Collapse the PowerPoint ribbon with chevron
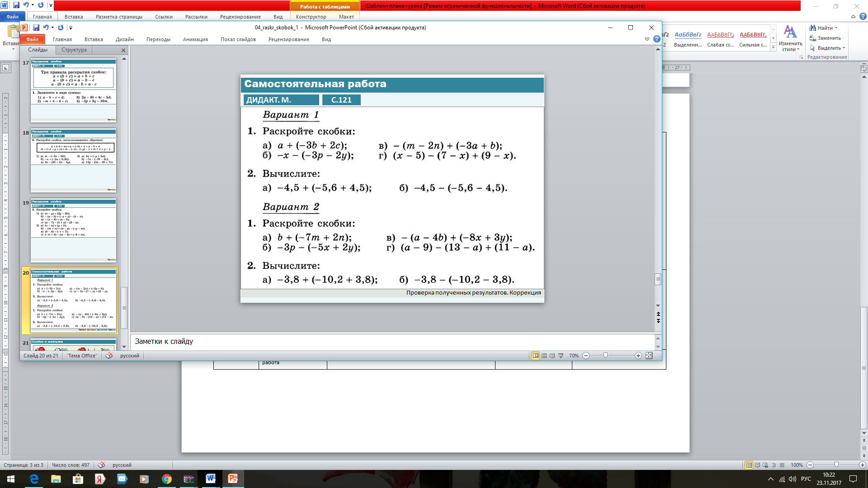 click(647, 39)
